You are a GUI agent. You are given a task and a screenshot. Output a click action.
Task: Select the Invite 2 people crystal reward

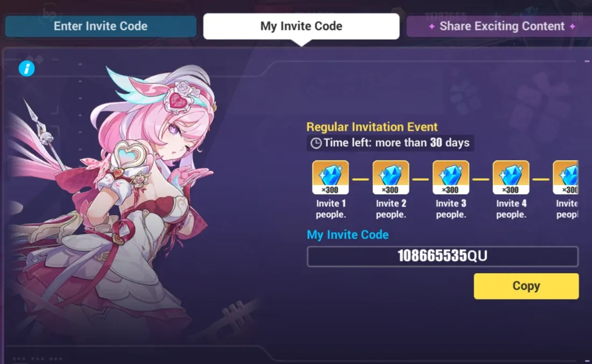[390, 177]
